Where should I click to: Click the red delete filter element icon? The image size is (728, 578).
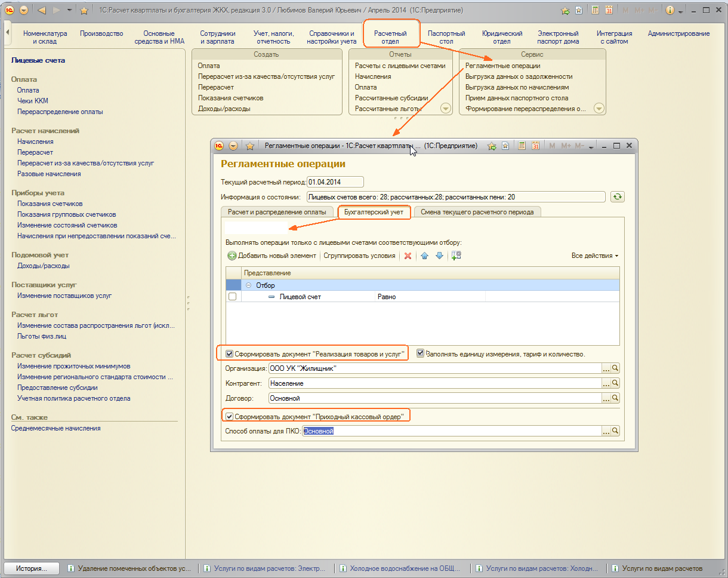tap(408, 256)
